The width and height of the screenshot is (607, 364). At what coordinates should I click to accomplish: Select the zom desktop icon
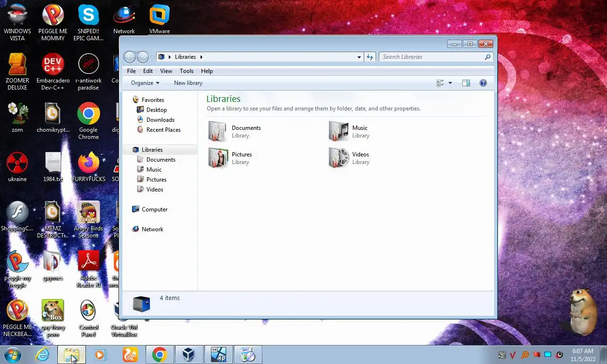point(18,117)
